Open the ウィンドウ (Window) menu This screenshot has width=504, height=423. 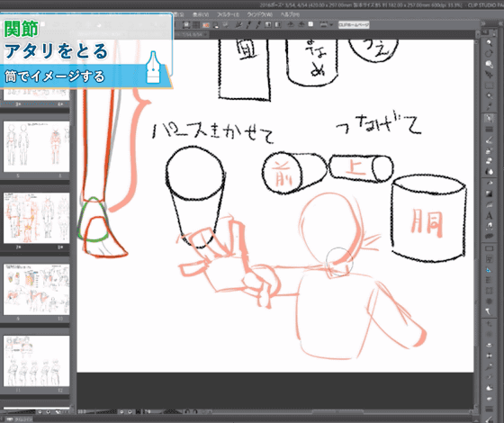coord(260,14)
